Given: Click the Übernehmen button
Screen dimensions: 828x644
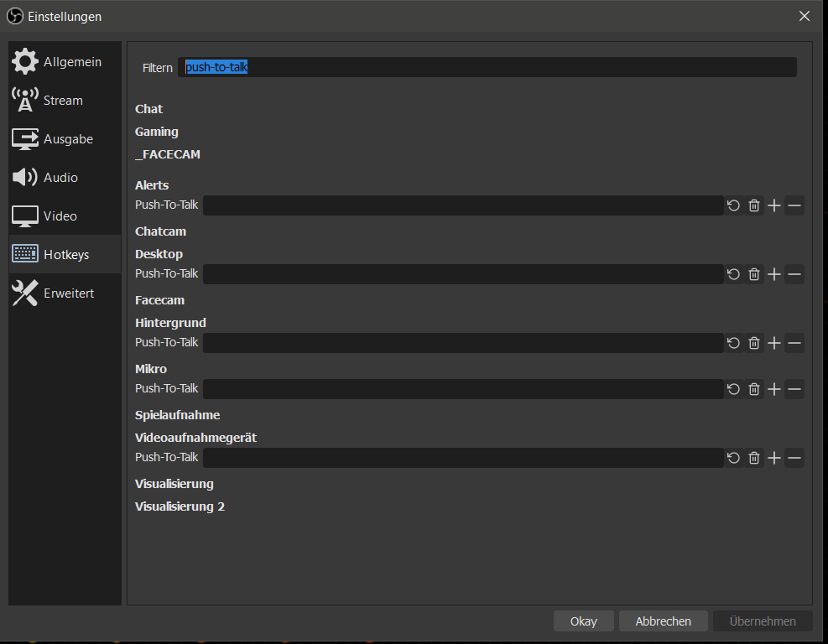Looking at the screenshot, I should (x=763, y=621).
